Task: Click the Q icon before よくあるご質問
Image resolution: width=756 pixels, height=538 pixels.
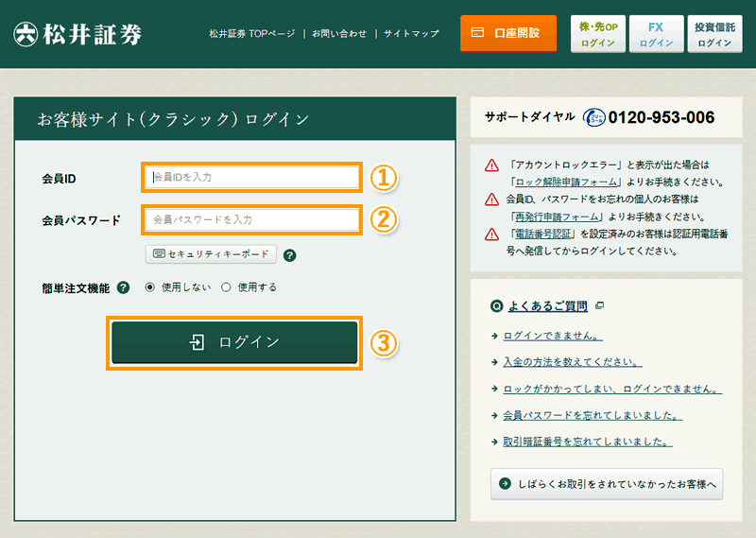Action: [496, 306]
